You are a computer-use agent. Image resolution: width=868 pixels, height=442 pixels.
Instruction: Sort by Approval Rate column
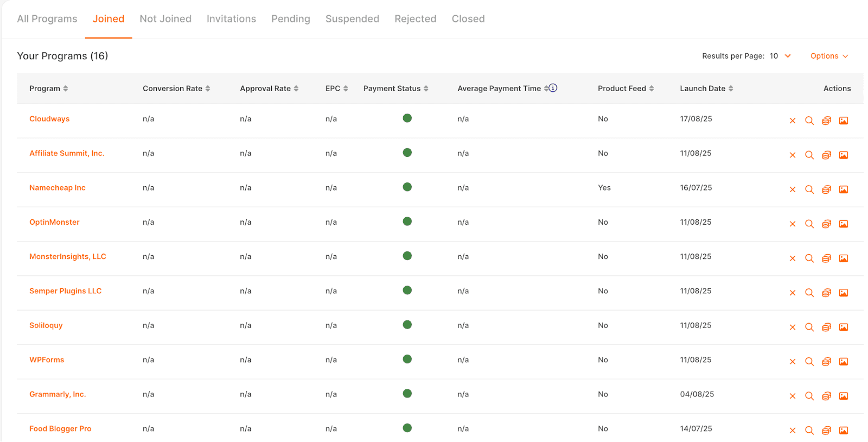pos(269,89)
